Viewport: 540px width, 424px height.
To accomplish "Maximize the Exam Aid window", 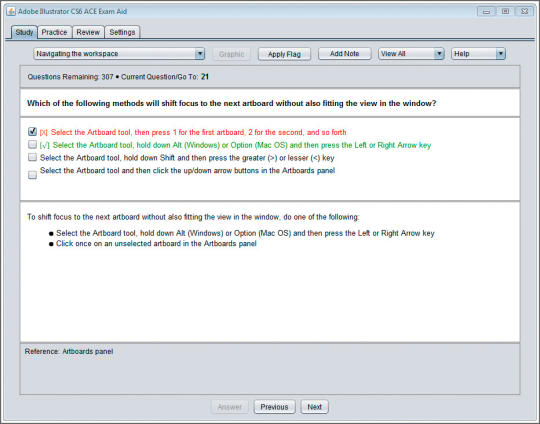I will 505,11.
